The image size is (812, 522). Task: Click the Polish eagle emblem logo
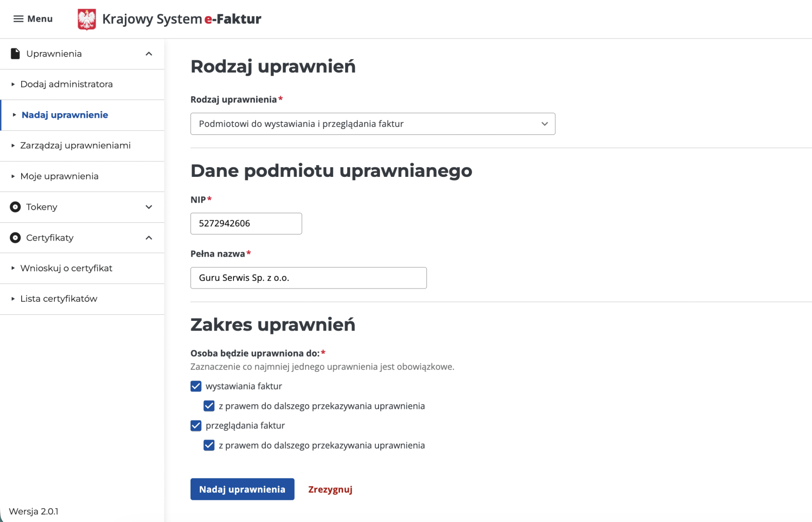(x=87, y=19)
